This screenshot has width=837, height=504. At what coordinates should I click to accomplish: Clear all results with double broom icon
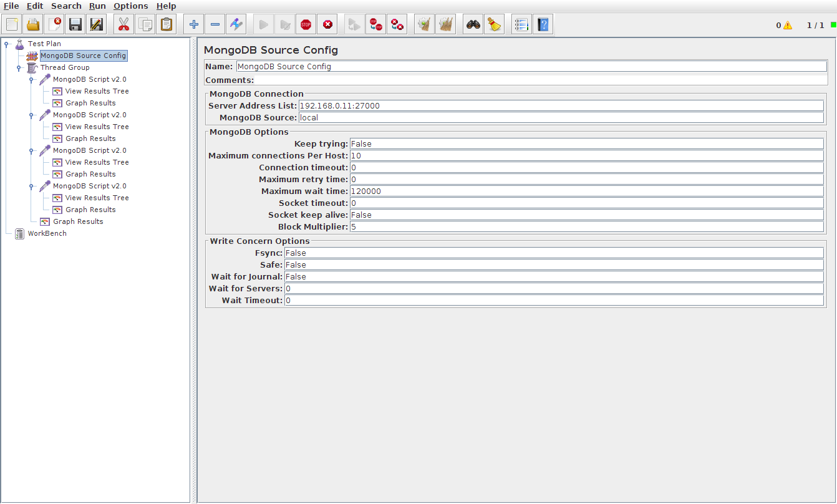(446, 25)
